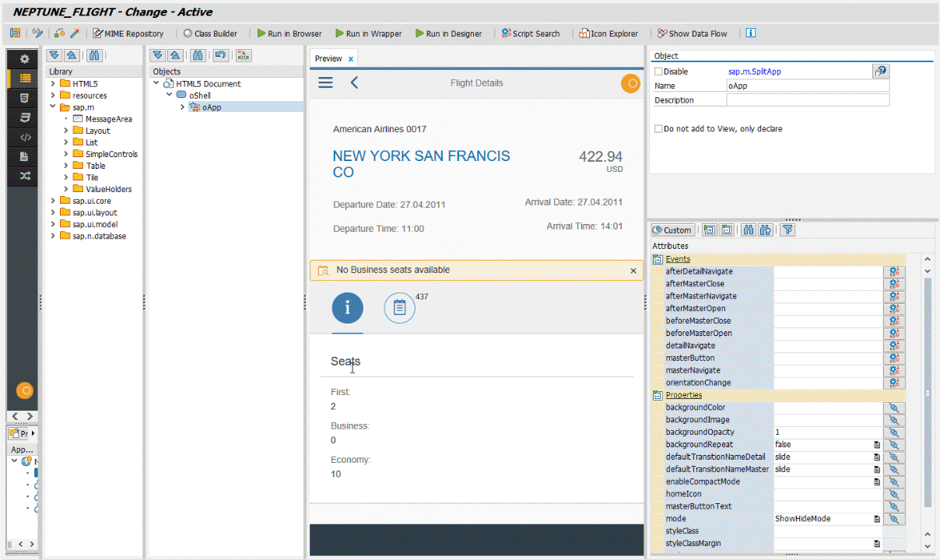Viewport: 940px width, 560px height.
Task: Check 'Do not add to View, only declare'
Action: (658, 128)
